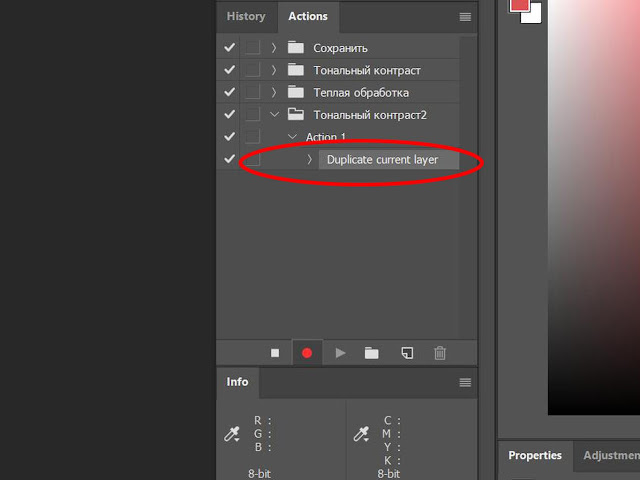This screenshot has height=480, width=640.
Task: Click the red Begin Recording button
Action: [307, 353]
